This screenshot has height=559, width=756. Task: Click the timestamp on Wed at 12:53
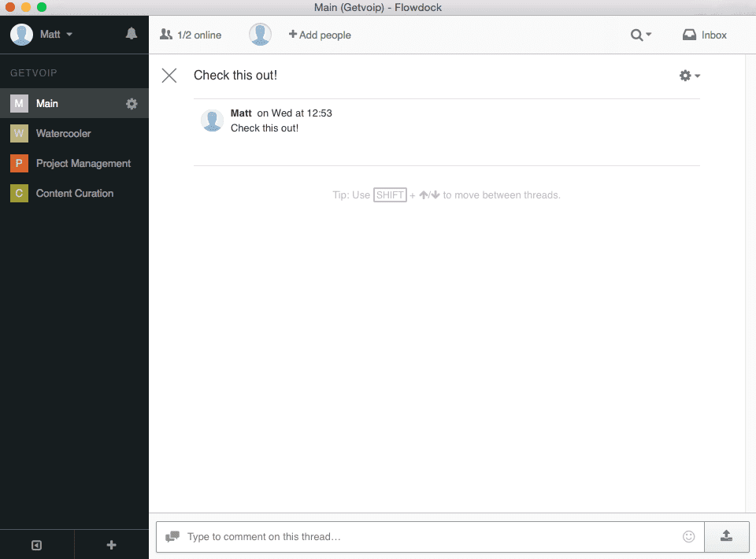click(295, 113)
